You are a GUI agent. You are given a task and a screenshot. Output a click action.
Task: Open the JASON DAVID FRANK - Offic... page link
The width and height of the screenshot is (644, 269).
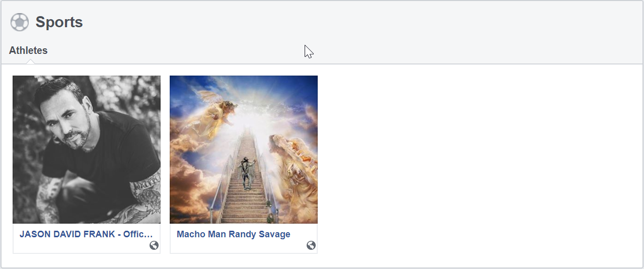86,234
